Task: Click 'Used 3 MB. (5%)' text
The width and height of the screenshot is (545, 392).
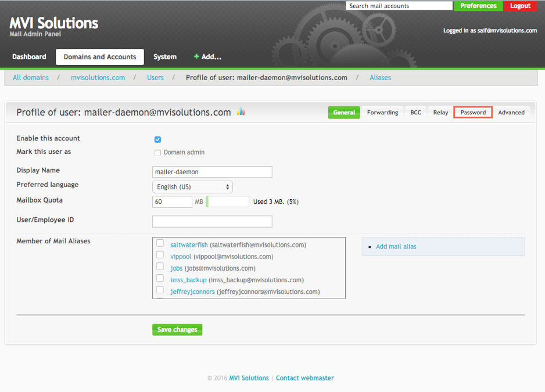Action: (276, 202)
